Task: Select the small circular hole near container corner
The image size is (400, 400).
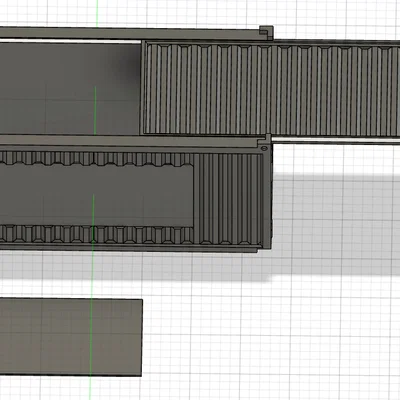Action: click(x=265, y=148)
